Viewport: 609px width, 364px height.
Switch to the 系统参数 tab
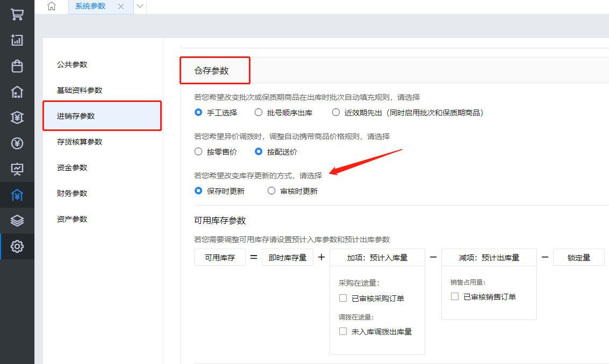tap(90, 6)
